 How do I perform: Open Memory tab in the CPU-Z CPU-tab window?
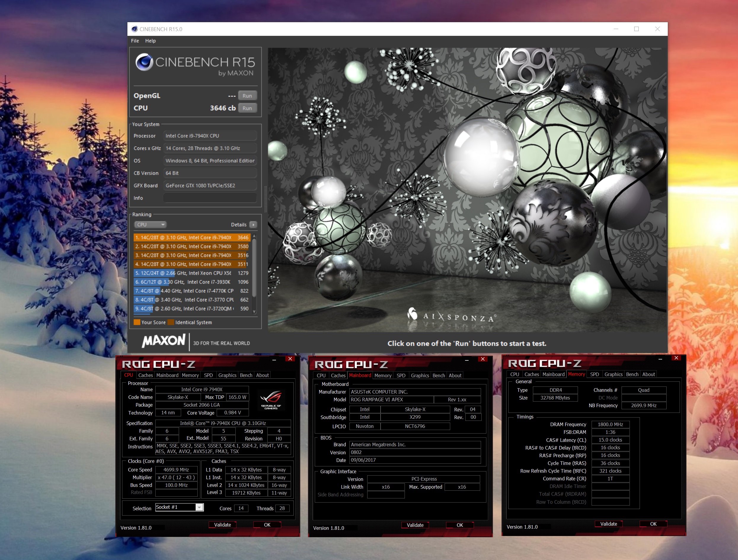pos(190,375)
